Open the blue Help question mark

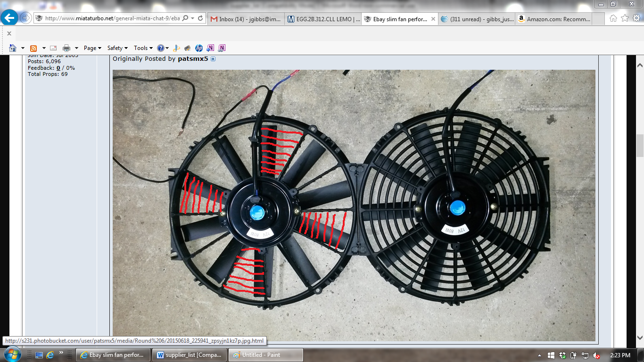[161, 48]
